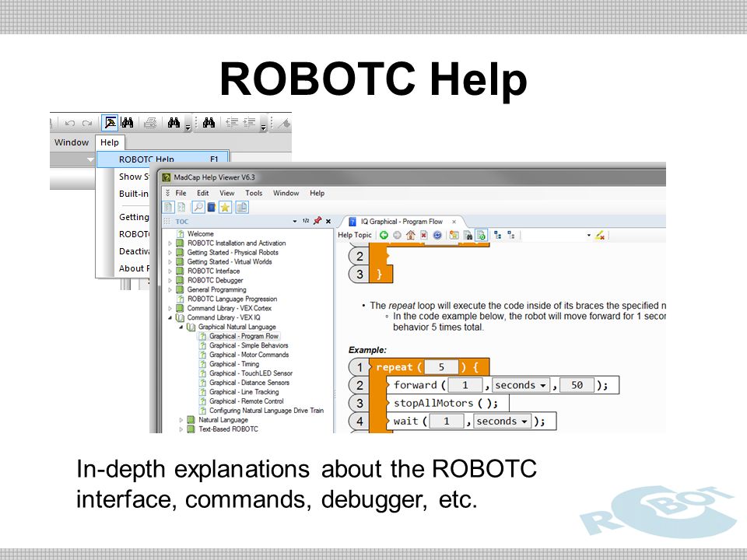The width and height of the screenshot is (747, 560).
Task: Switch to IQ Graphical - Program Flow tab
Action: tap(402, 222)
